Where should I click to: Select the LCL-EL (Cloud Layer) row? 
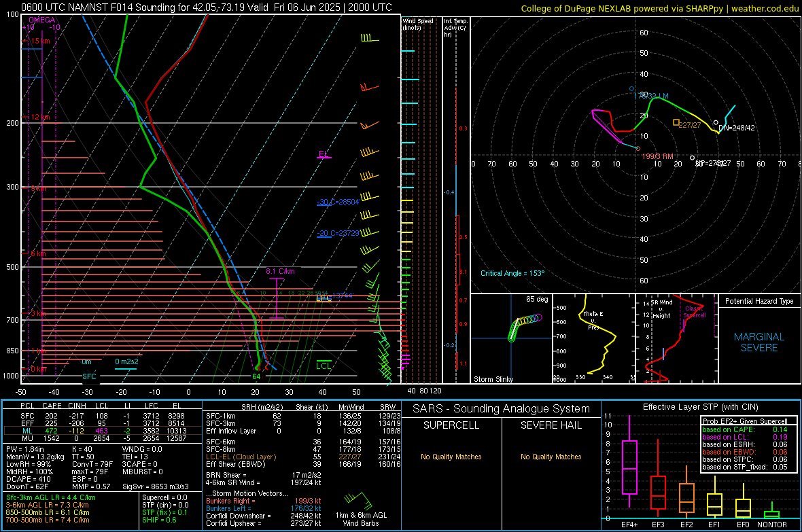[304, 457]
